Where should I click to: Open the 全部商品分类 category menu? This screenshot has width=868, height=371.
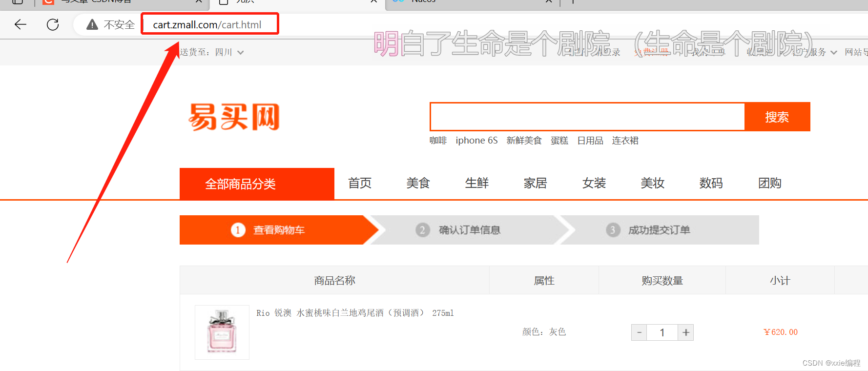(x=257, y=184)
